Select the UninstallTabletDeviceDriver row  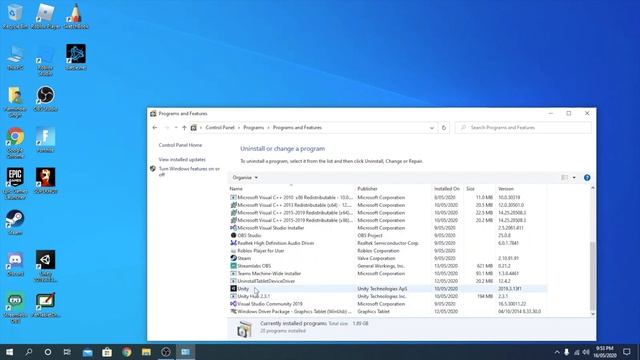(x=388, y=281)
